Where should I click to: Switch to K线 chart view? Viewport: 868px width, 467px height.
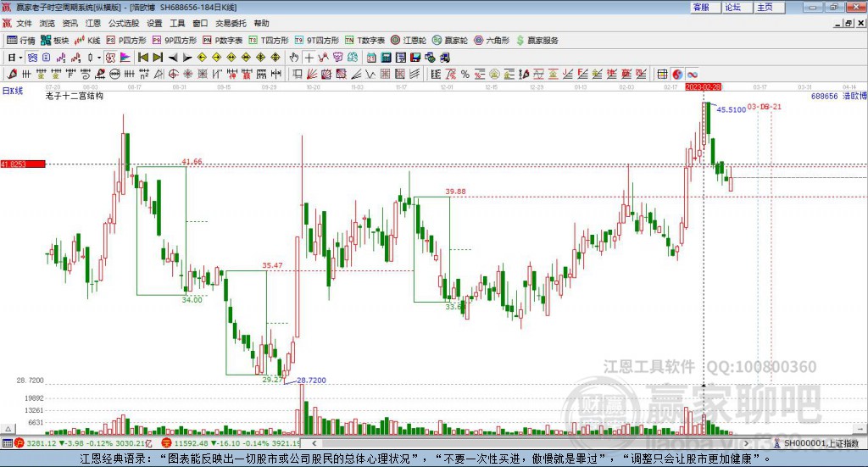88,41
